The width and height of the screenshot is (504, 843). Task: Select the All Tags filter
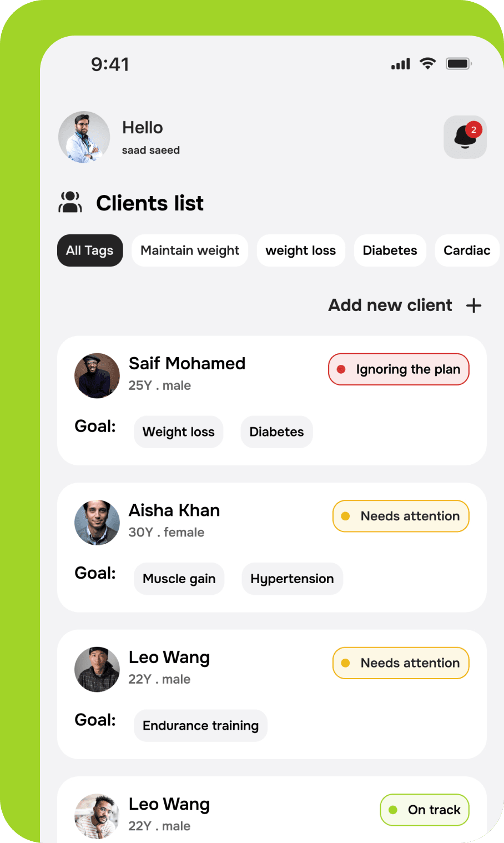(x=90, y=250)
